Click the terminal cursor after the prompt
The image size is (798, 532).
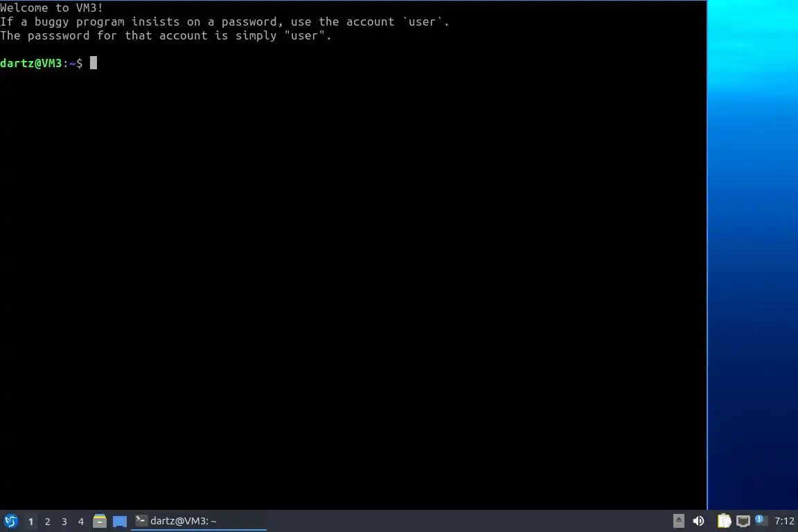pyautogui.click(x=93, y=62)
